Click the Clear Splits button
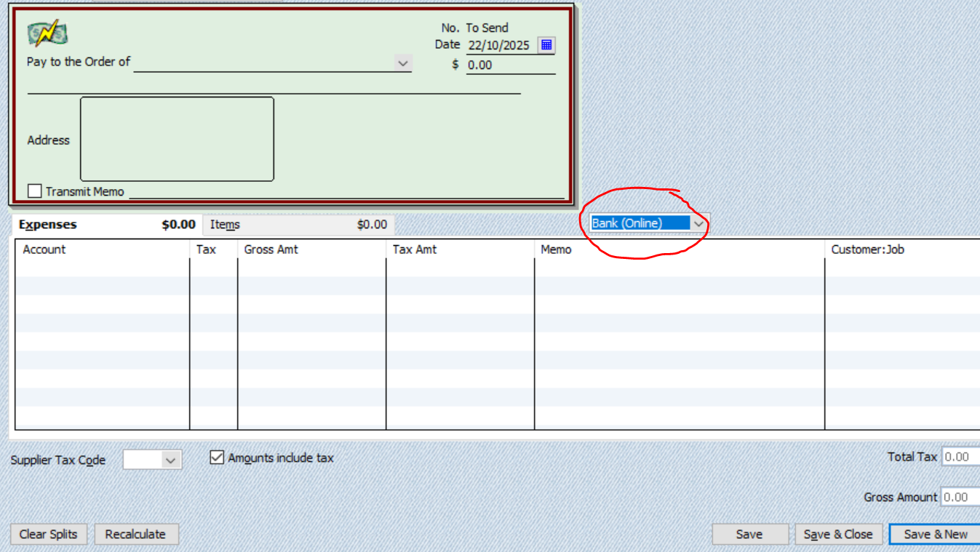 49,534
